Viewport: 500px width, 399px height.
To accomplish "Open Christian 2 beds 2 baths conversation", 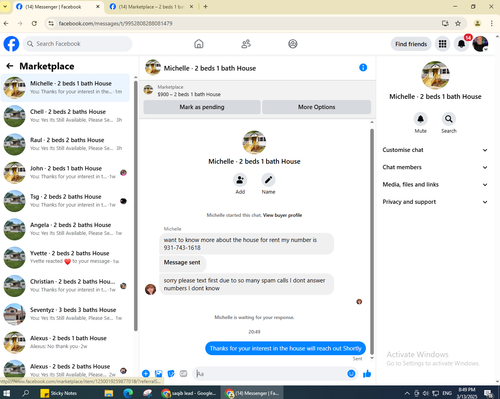I will coord(65,286).
